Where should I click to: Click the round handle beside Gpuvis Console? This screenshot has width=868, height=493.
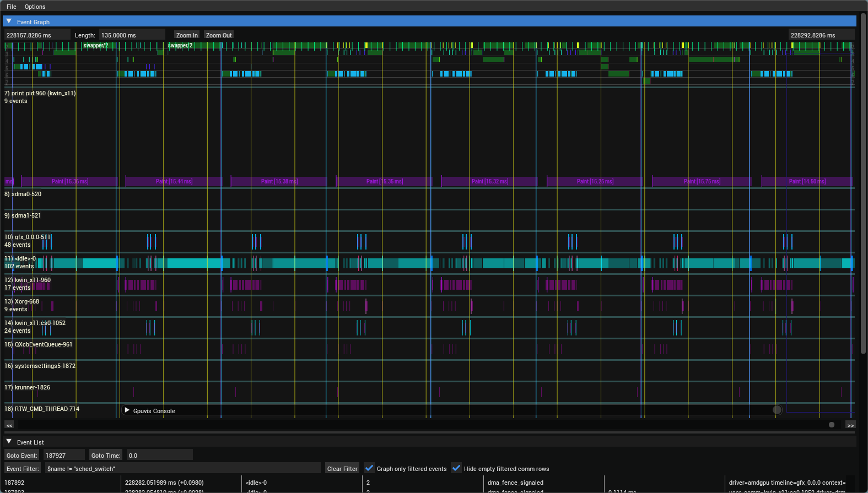click(777, 410)
